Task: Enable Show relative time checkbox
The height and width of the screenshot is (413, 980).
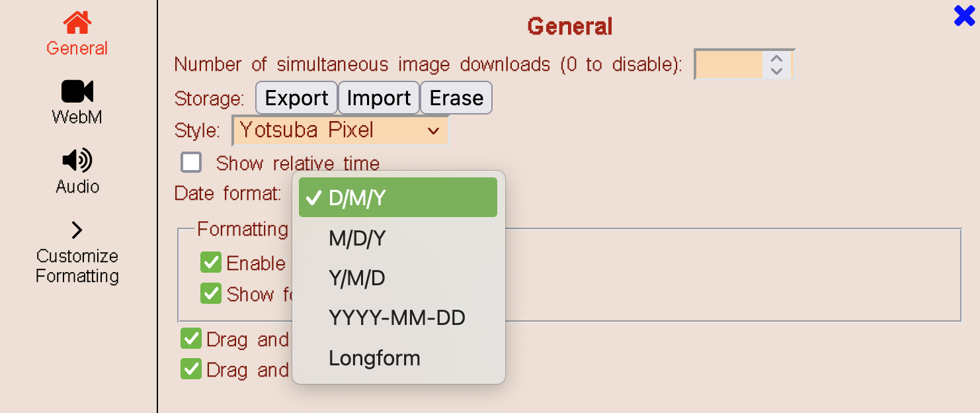Action: pos(192,162)
